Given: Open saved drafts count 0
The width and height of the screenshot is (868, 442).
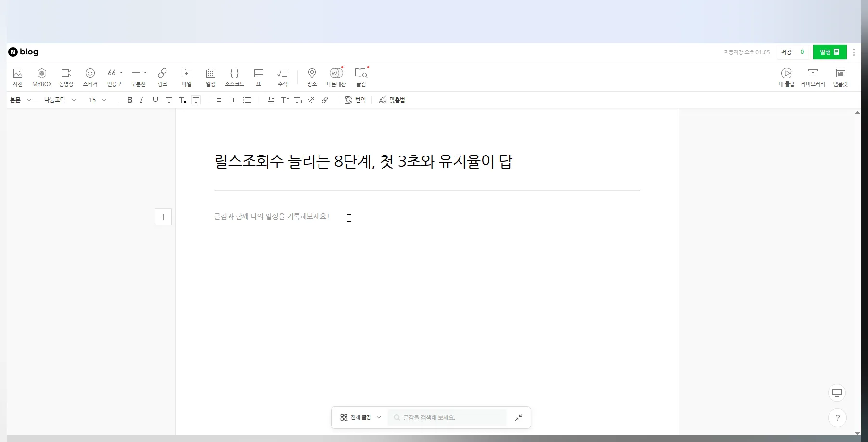Looking at the screenshot, I should 802,52.
